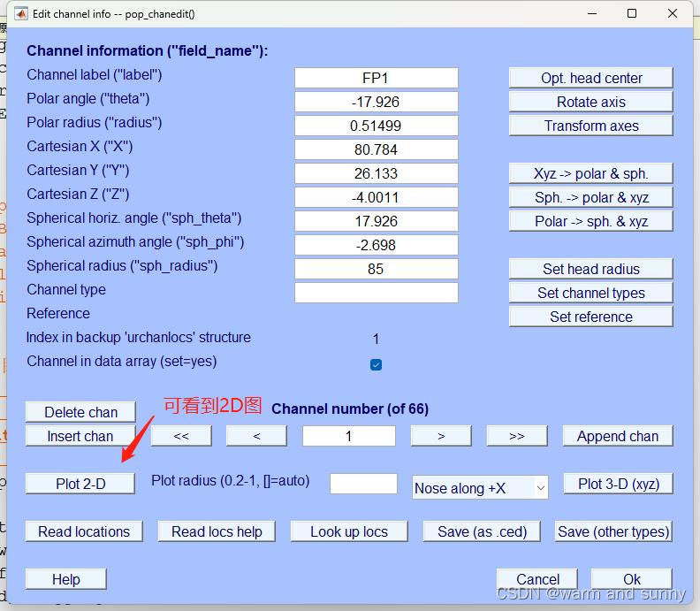Screen dimensions: 700x611
Task: Click the Set channel types button
Action: point(591,293)
